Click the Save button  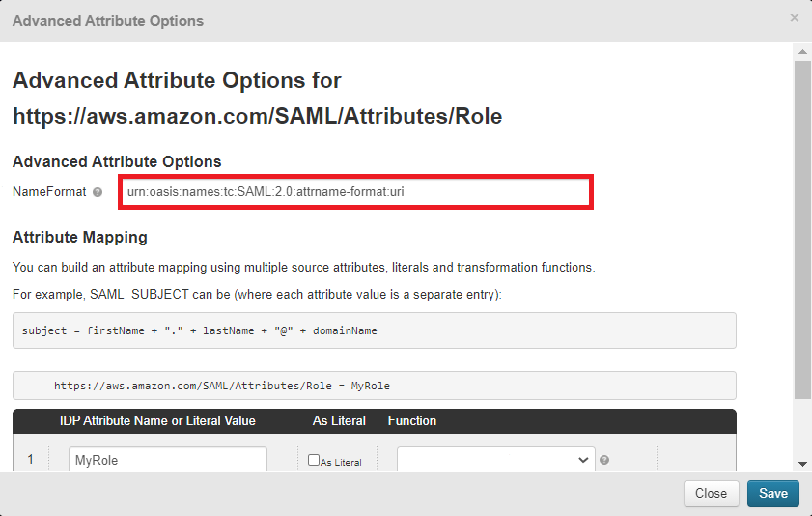[x=773, y=493]
